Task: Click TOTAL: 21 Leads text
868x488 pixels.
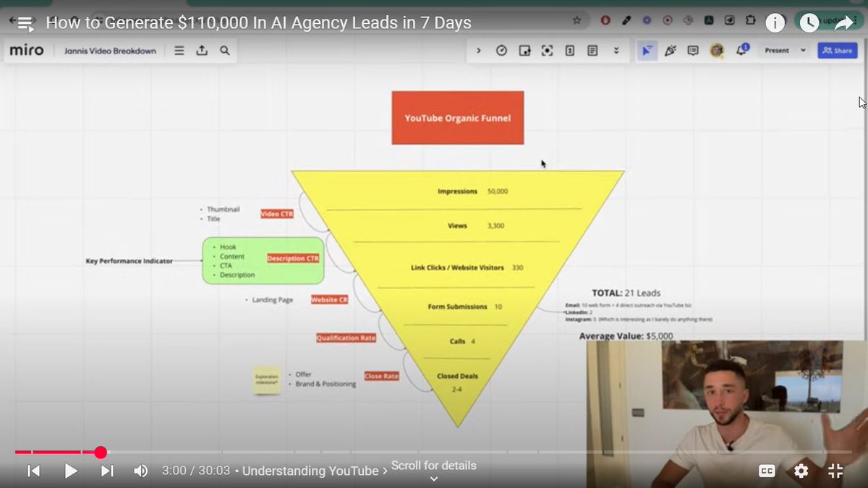Action: (x=626, y=293)
